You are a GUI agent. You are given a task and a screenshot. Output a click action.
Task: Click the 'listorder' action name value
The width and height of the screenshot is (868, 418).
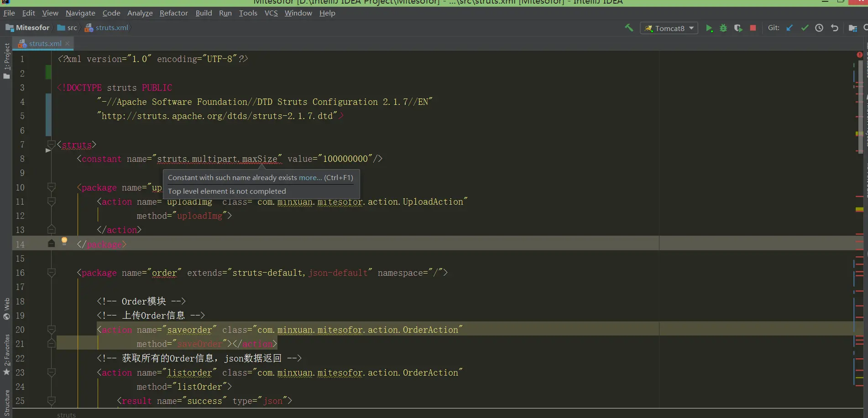click(189, 372)
